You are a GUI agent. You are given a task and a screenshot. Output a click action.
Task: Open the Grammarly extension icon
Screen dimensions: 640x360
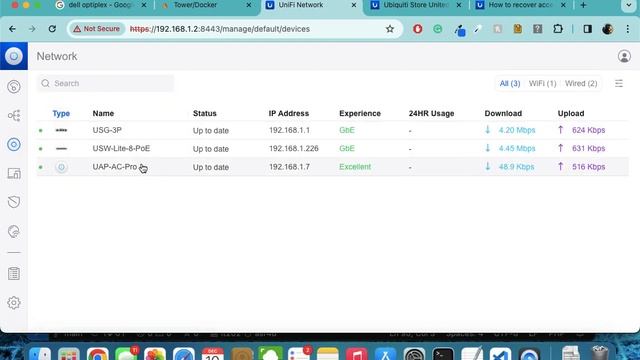point(438,29)
